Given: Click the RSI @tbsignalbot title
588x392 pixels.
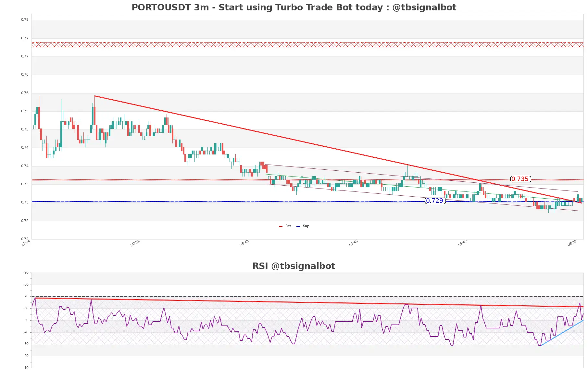Looking at the screenshot, I should pyautogui.click(x=294, y=266).
